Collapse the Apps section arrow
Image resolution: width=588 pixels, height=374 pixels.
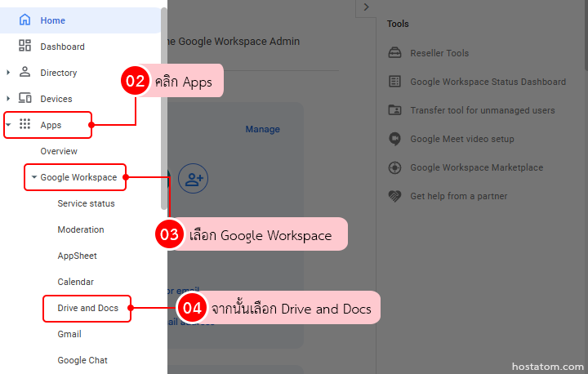(8, 125)
